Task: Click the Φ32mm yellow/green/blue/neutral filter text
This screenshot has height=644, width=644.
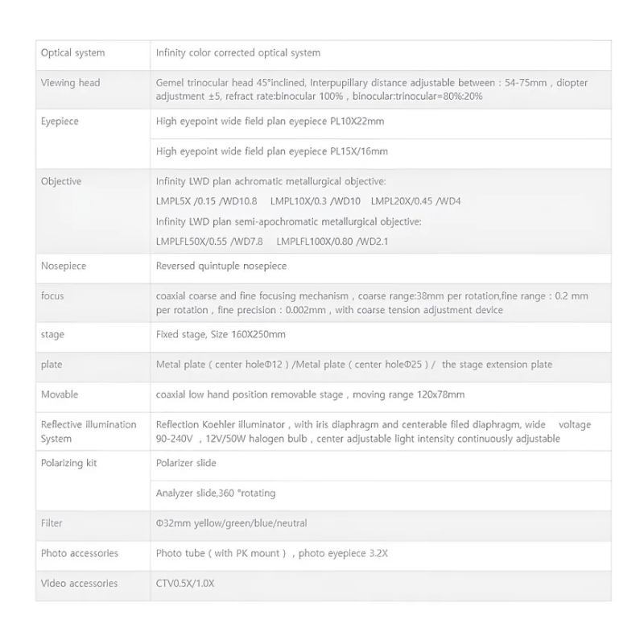Action: click(231, 523)
